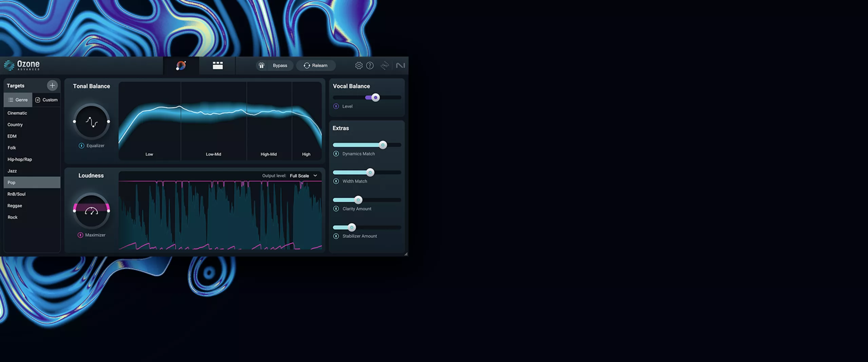Open settings gear icon
The image size is (868, 362).
359,66
